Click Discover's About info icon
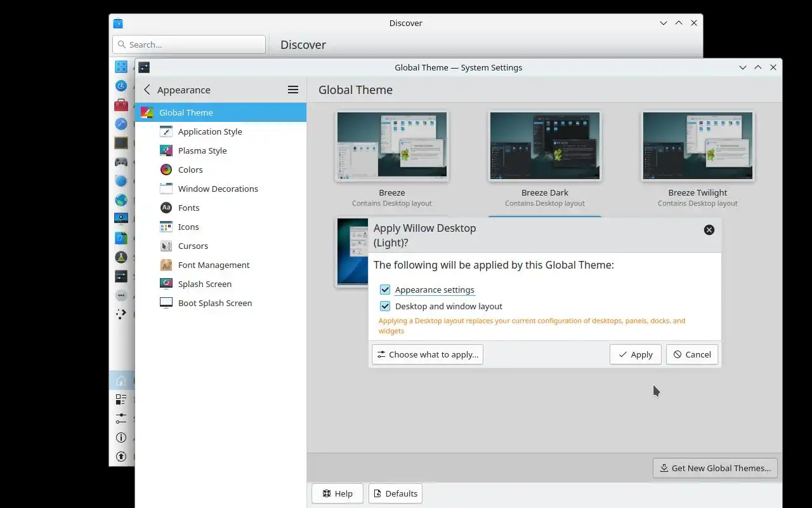Viewport: 812px width, 508px height. [121, 438]
